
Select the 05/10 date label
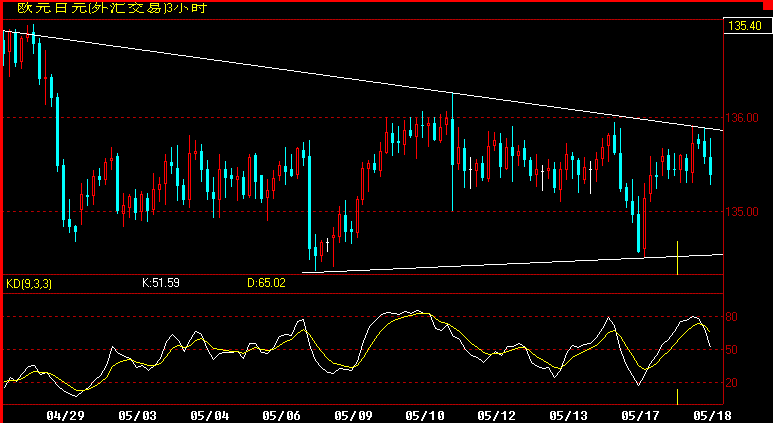pos(424,416)
